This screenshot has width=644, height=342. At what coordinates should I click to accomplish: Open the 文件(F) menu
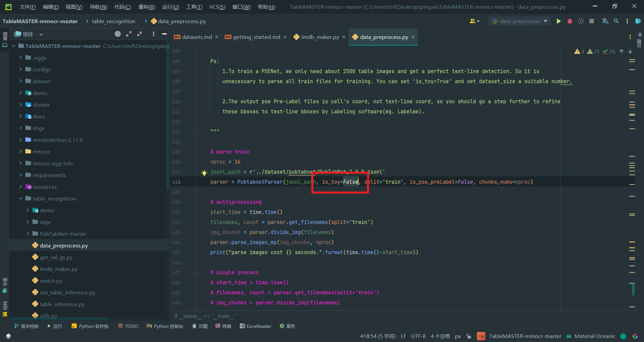pyautogui.click(x=28, y=7)
